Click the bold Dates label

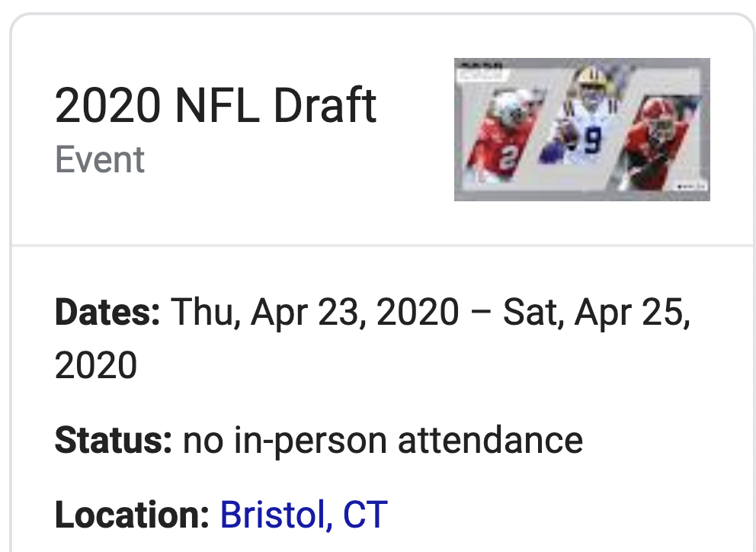(x=107, y=312)
